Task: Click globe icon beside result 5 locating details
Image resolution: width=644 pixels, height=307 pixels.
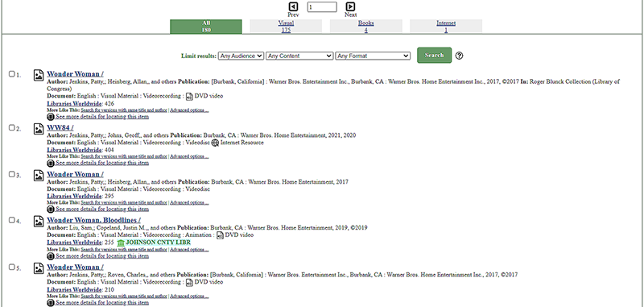Action: (x=51, y=303)
